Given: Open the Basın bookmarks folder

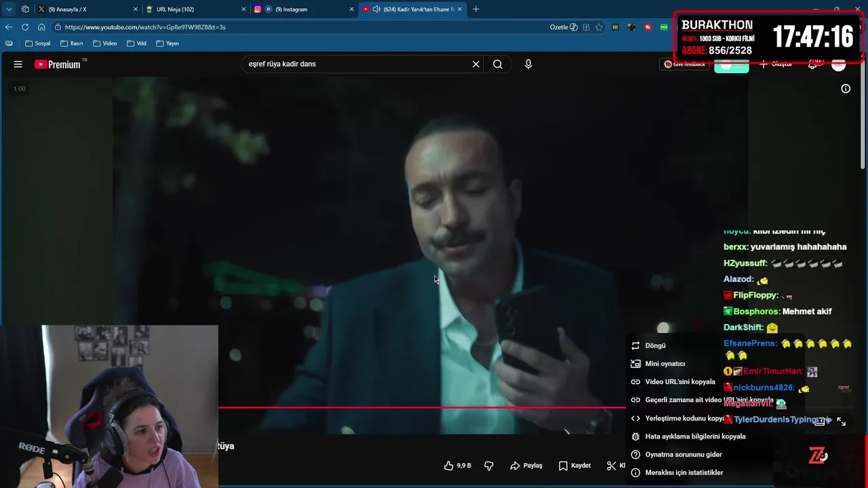Looking at the screenshot, I should pyautogui.click(x=72, y=43).
